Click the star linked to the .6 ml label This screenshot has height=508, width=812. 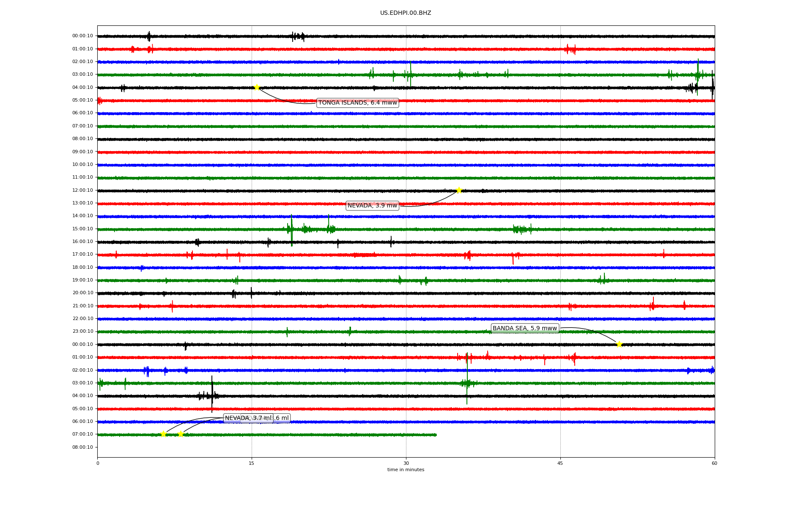[x=181, y=434]
